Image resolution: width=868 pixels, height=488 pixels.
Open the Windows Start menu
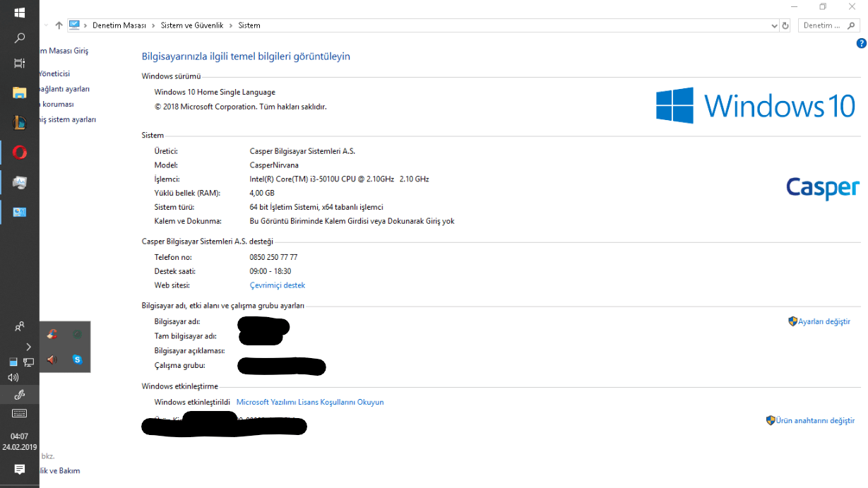click(x=20, y=12)
